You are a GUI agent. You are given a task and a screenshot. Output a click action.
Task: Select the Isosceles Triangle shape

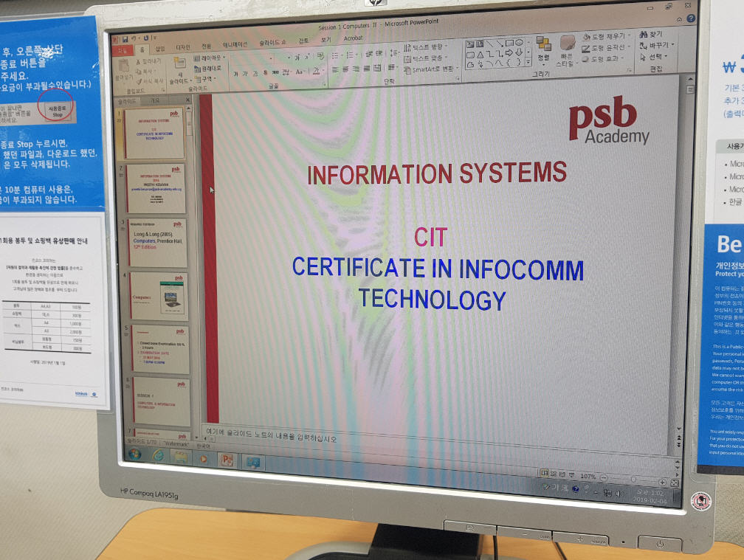480,55
